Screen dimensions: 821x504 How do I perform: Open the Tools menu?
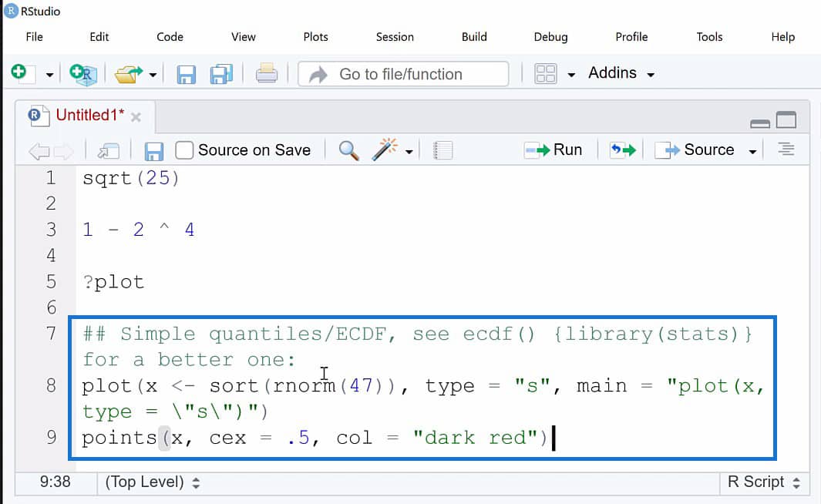click(x=709, y=37)
